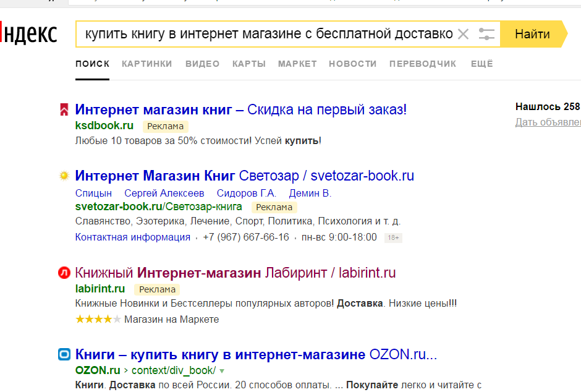
Task: Click the Дать объявление link
Action: (x=548, y=122)
